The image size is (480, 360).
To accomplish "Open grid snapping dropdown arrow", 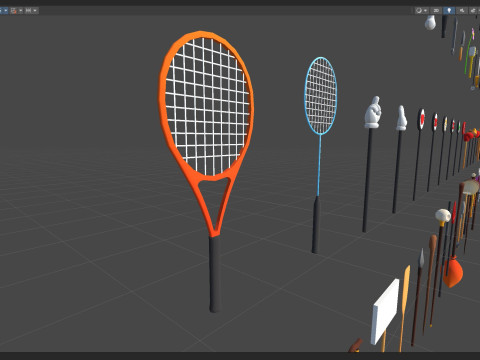I will (x=21, y=11).
